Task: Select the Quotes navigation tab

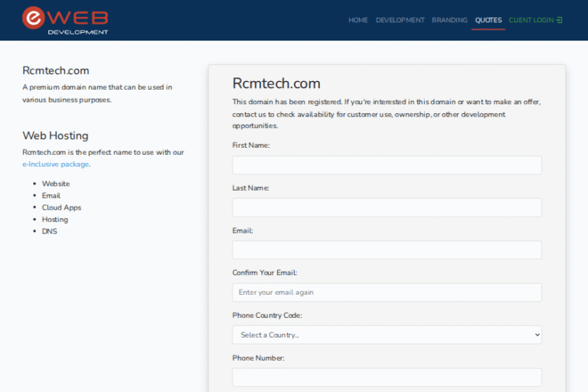Action: coord(488,20)
